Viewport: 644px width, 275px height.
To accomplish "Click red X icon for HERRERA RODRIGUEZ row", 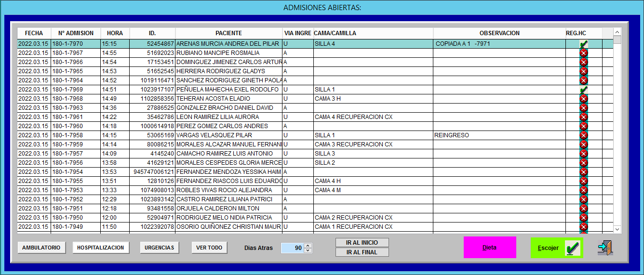I will [x=583, y=71].
